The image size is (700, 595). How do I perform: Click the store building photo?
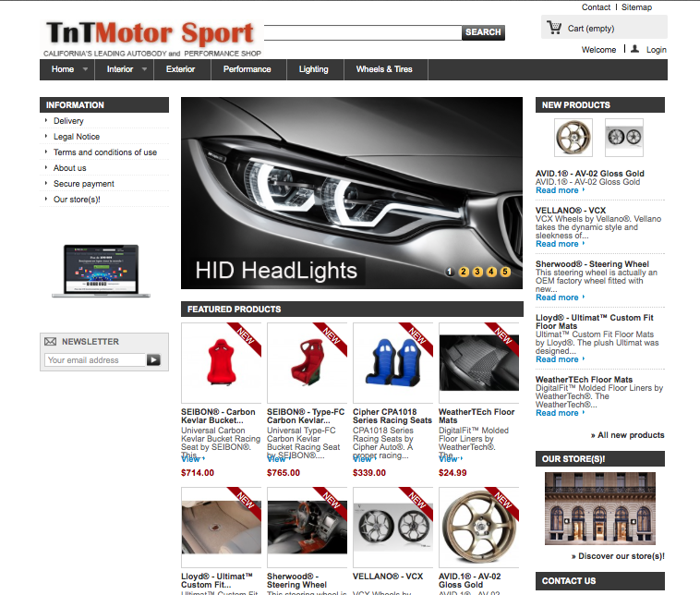[x=600, y=508]
